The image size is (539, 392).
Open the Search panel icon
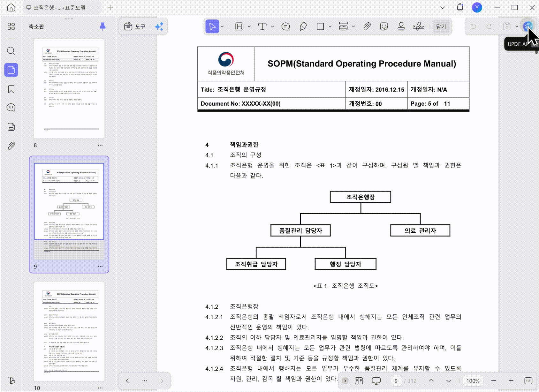11,51
